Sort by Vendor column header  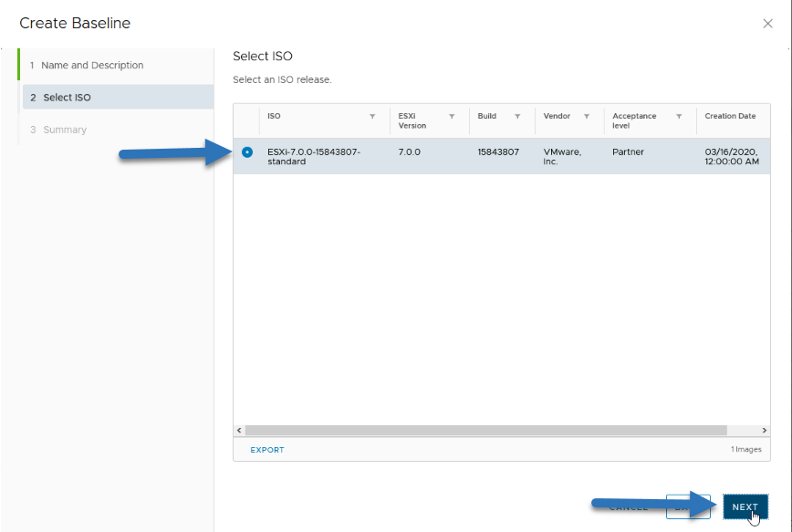pyautogui.click(x=557, y=116)
